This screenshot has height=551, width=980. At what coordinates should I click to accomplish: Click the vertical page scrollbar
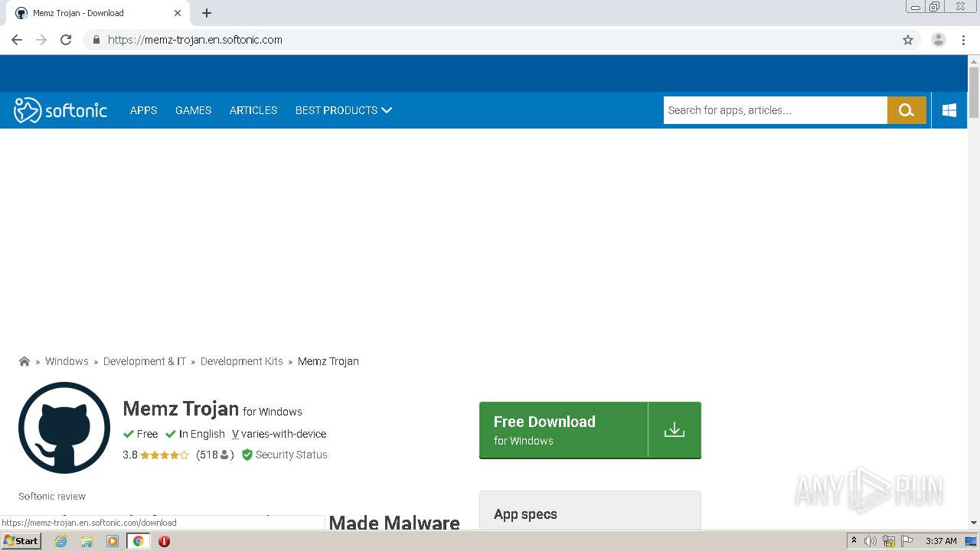[x=974, y=93]
